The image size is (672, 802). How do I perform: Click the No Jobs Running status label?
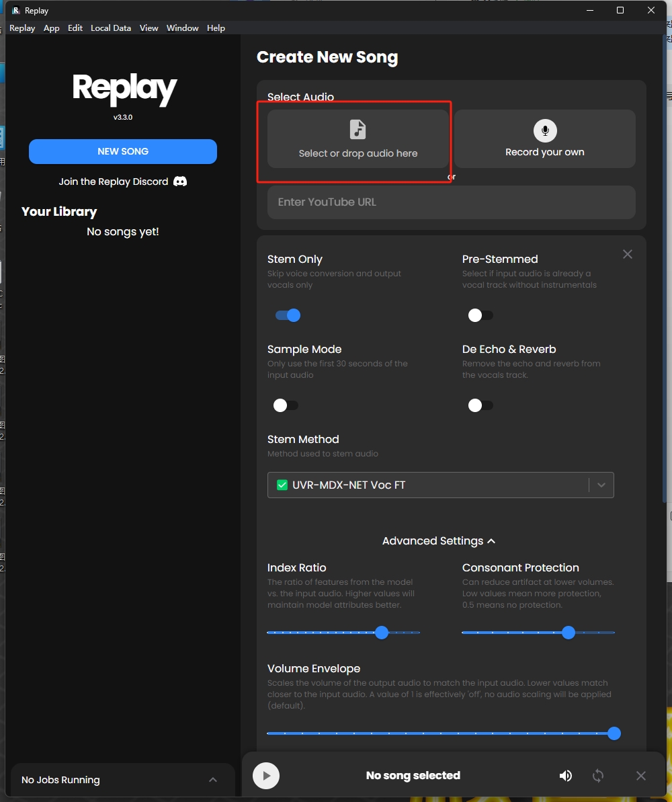(61, 780)
